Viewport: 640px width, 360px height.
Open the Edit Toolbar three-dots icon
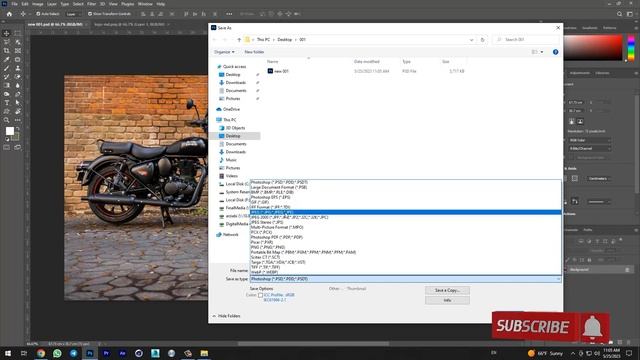[18, 120]
